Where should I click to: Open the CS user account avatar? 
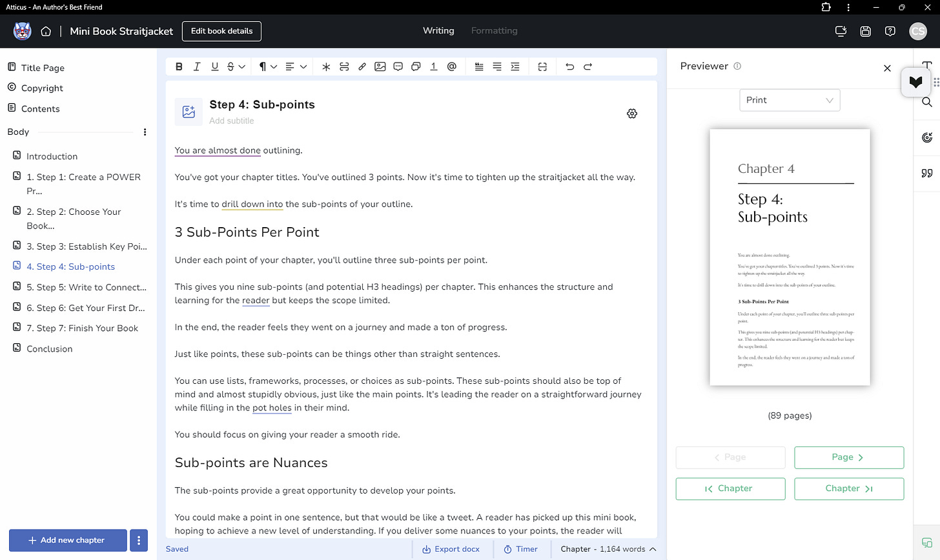(x=918, y=31)
